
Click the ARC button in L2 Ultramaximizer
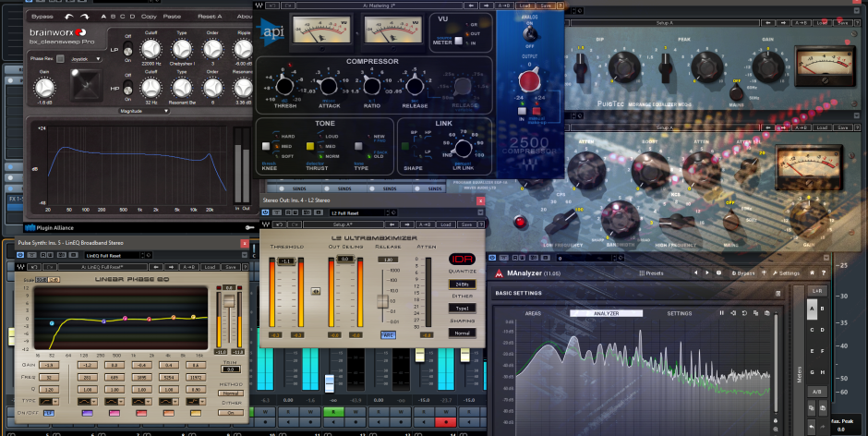click(x=388, y=334)
